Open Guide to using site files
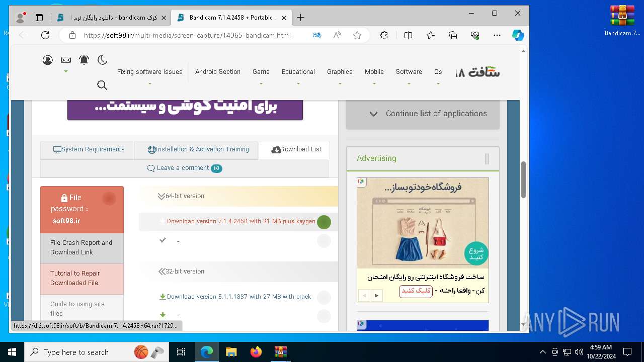Viewport: 644px width, 362px height. [82, 308]
